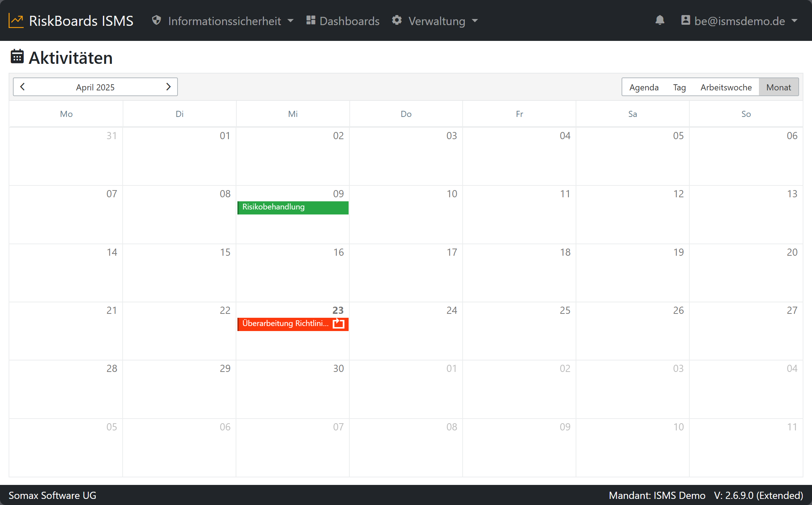Click the share icon on the Überarbeitung event
Screen dimensions: 812x505
point(339,323)
